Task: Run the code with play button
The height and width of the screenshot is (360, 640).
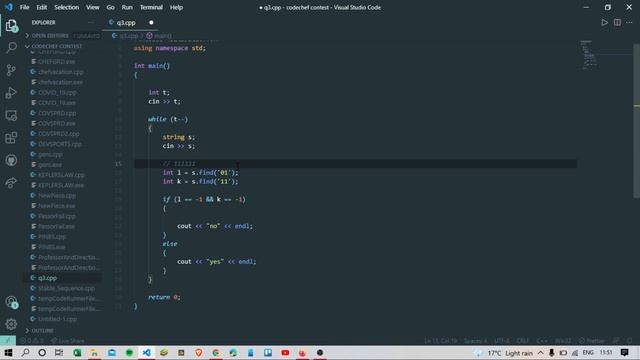Action: (604, 22)
